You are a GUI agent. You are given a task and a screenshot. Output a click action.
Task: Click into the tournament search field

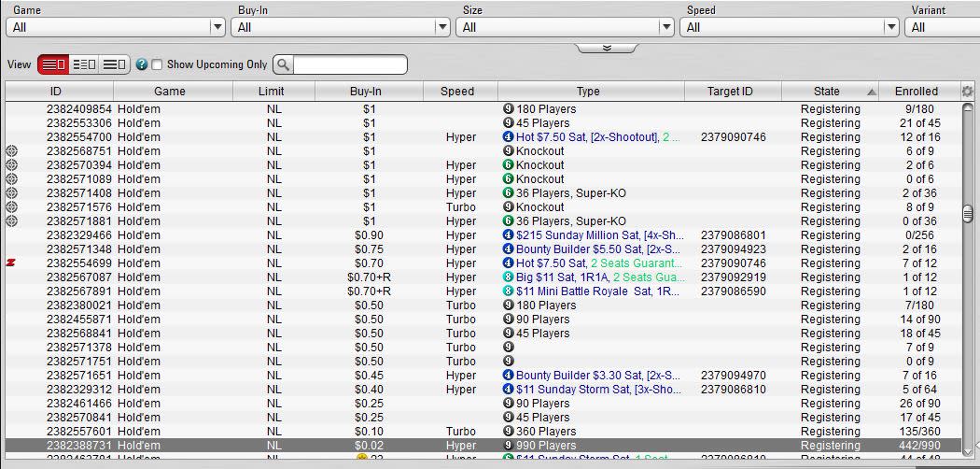[x=349, y=64]
